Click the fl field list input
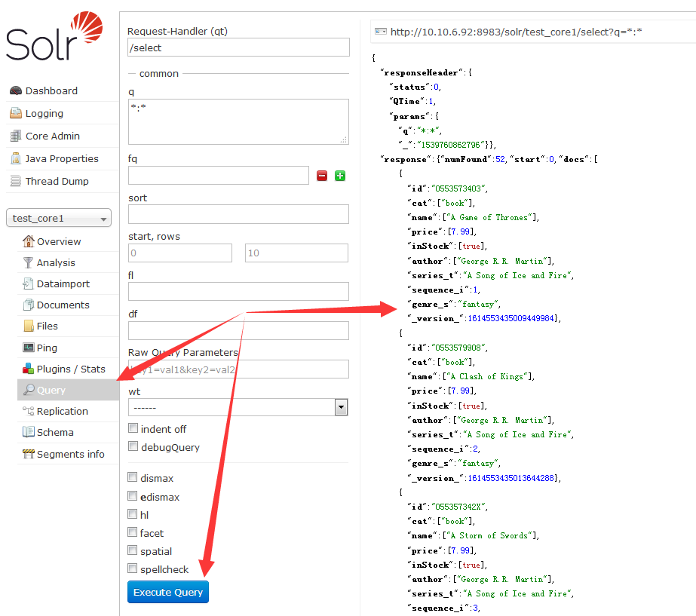This screenshot has width=696, height=616. coord(238,292)
